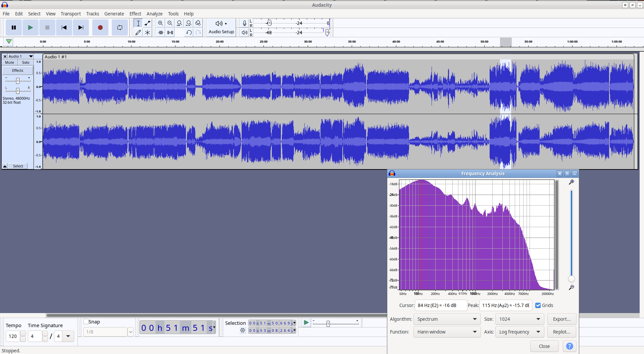The image size is (644, 354).
Task: Open the snap 1/8 dropdown
Action: point(131,332)
